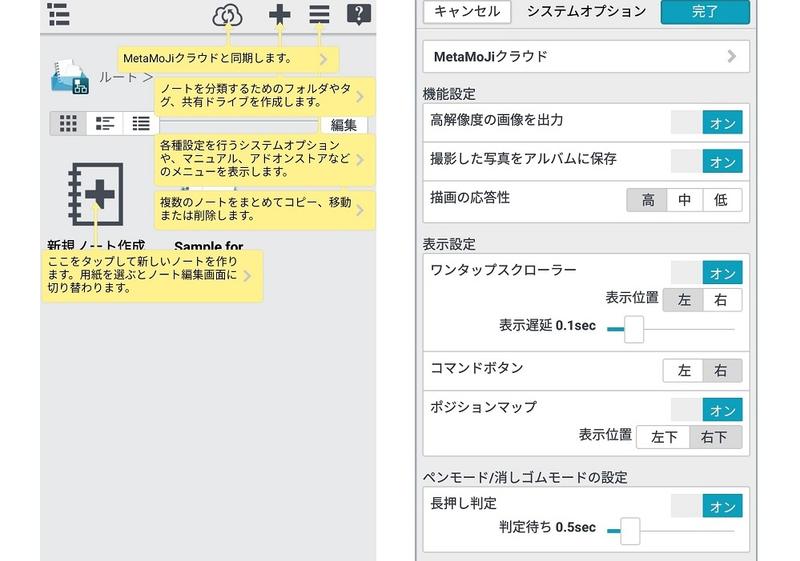Click chevron on the cloud sync tooltip
Image resolution: width=800 pixels, height=561 pixels.
pyautogui.click(x=323, y=60)
